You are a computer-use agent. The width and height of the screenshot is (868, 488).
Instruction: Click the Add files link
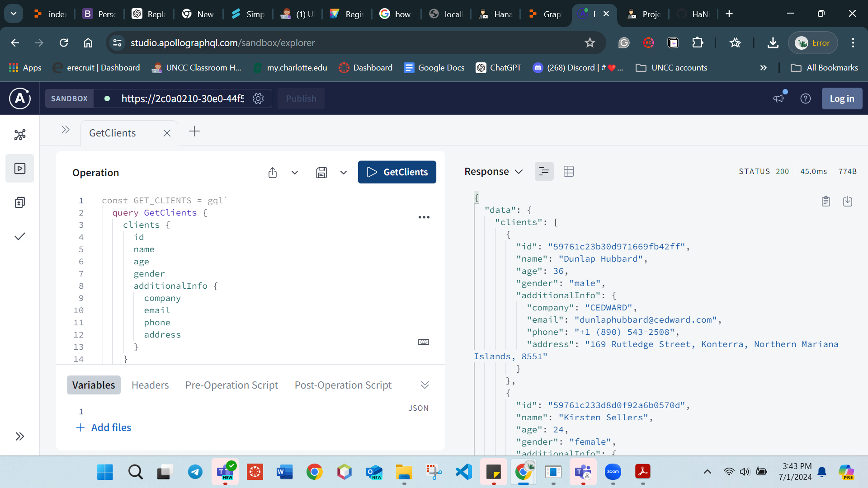coord(104,427)
